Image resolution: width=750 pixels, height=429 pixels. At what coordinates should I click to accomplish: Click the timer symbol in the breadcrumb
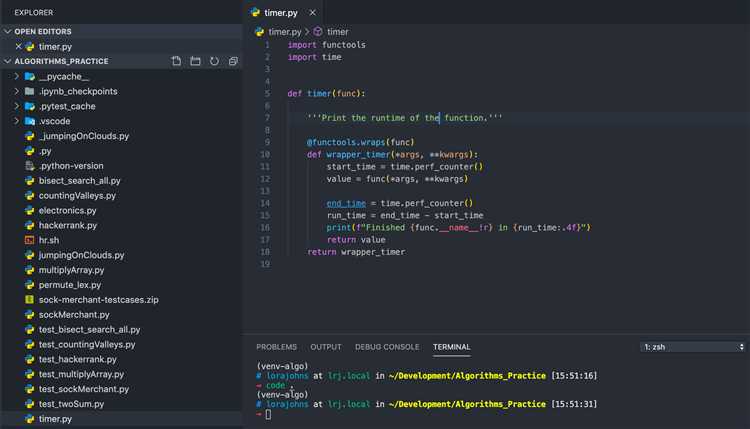(x=337, y=32)
